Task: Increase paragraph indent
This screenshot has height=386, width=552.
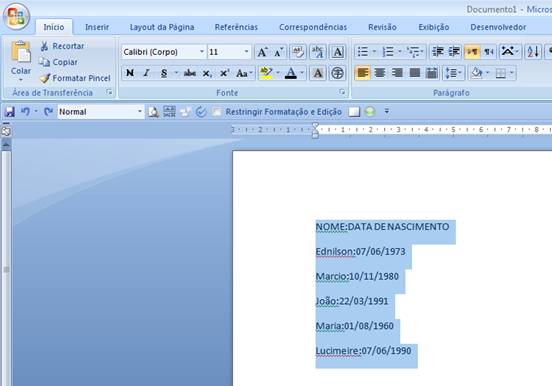Action: (x=454, y=52)
